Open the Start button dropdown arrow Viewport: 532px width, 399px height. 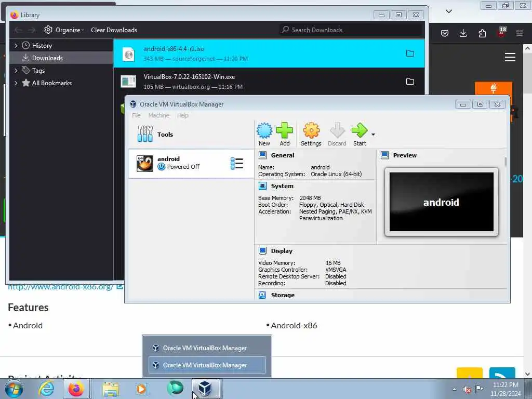click(x=373, y=135)
